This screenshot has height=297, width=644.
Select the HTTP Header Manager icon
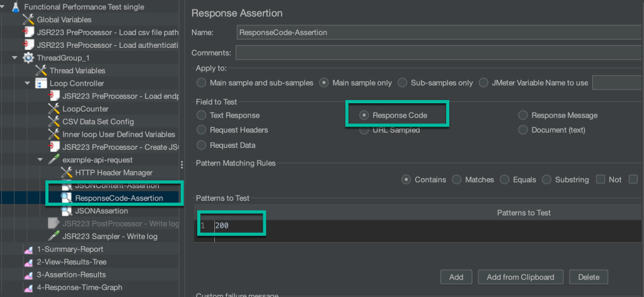[x=67, y=172]
